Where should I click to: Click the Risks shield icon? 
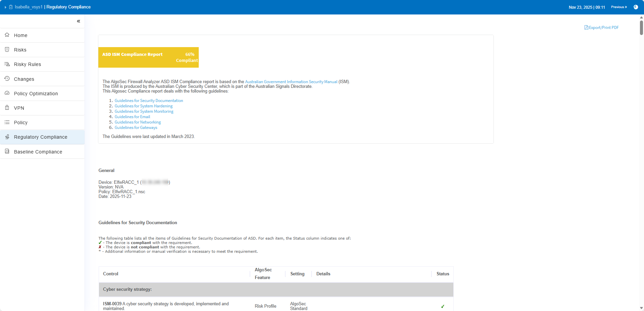pyautogui.click(x=7, y=49)
